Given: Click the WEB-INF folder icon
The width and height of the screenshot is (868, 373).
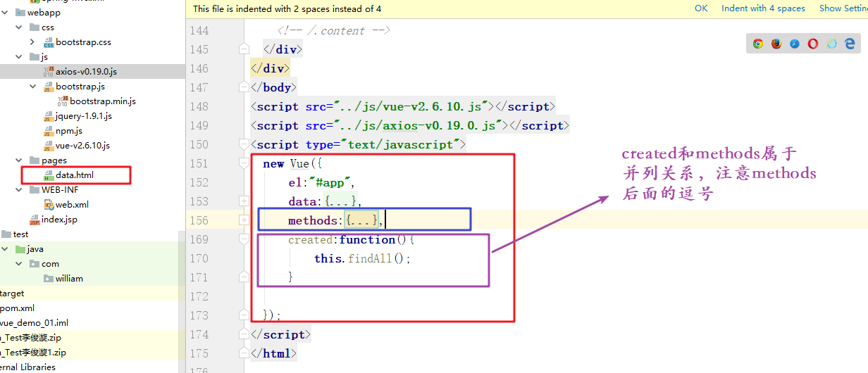Looking at the screenshot, I should 35,190.
